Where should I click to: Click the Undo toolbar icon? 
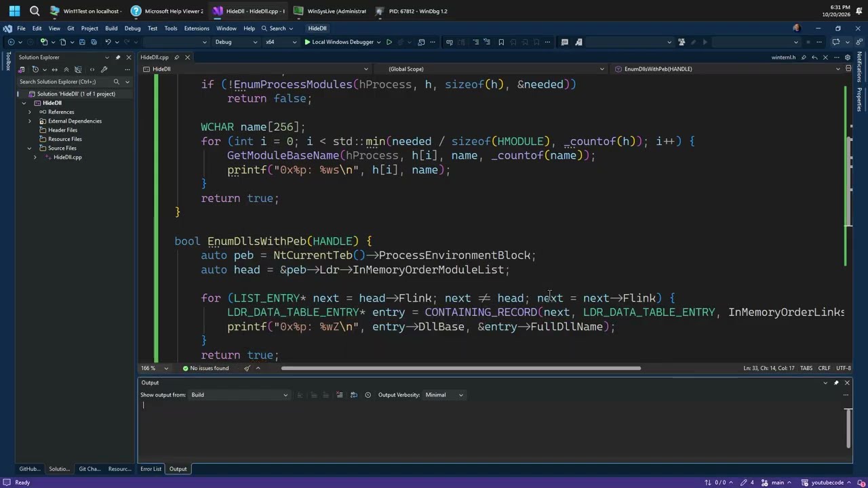pos(108,42)
